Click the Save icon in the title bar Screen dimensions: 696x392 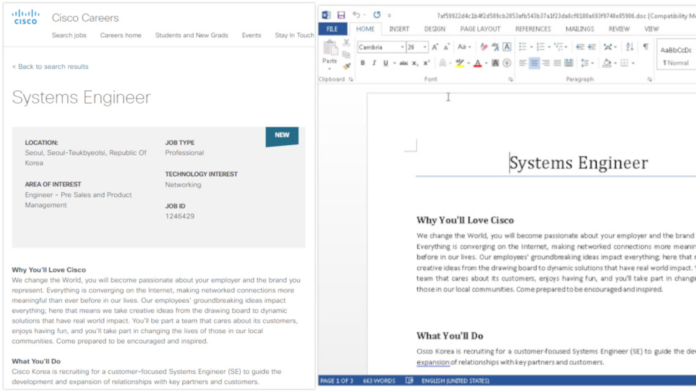pos(341,15)
